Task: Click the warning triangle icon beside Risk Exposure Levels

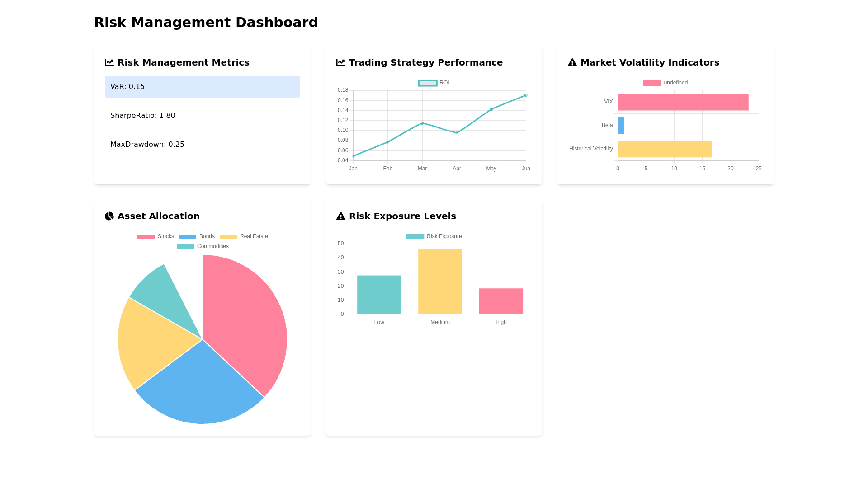Action: (340, 216)
